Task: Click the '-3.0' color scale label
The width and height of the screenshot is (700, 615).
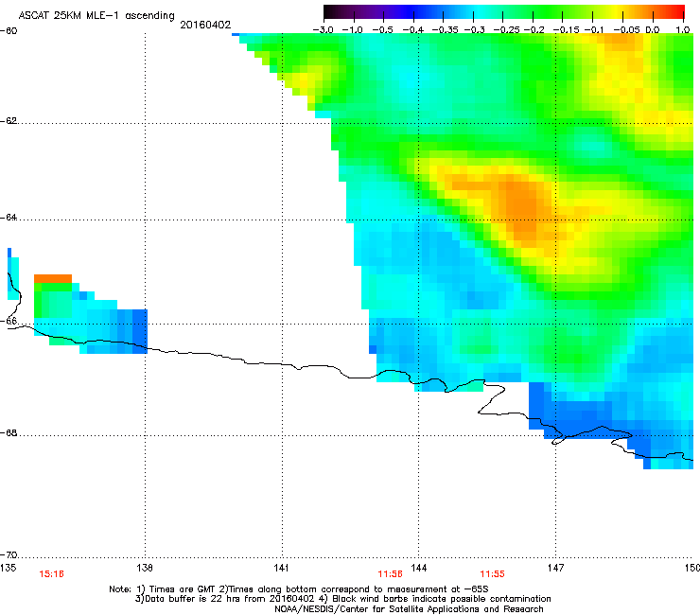Action: [x=323, y=30]
